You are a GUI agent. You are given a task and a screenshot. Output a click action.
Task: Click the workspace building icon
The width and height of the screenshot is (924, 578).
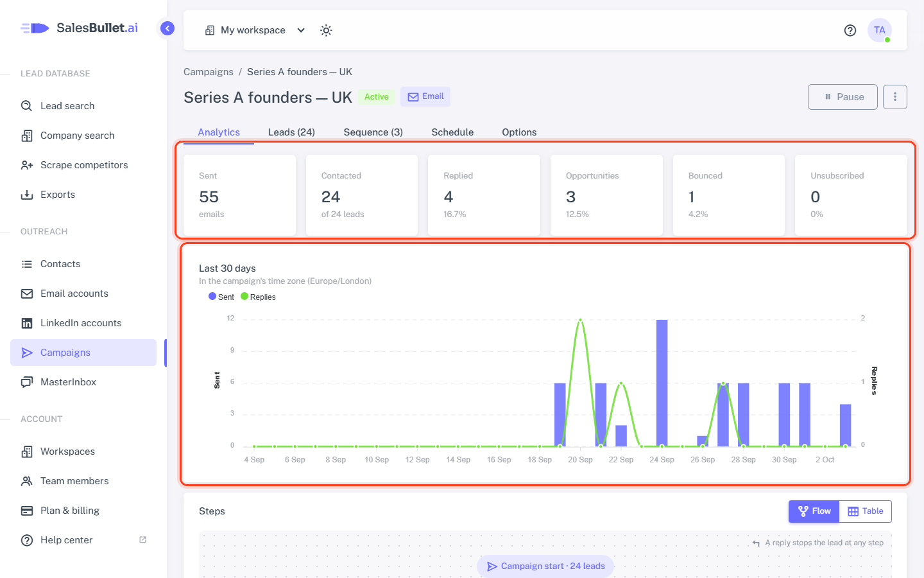tap(210, 30)
